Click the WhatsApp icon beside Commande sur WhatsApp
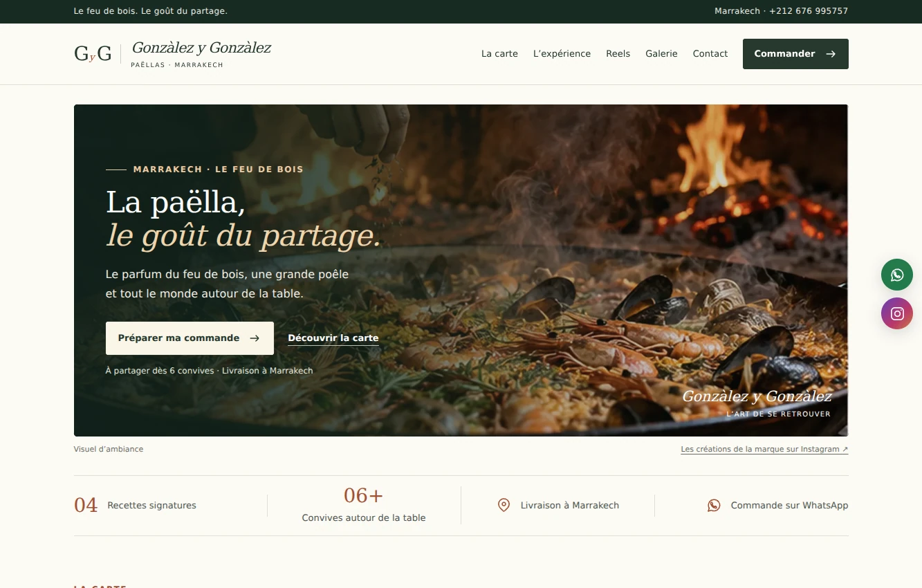 pos(714,506)
